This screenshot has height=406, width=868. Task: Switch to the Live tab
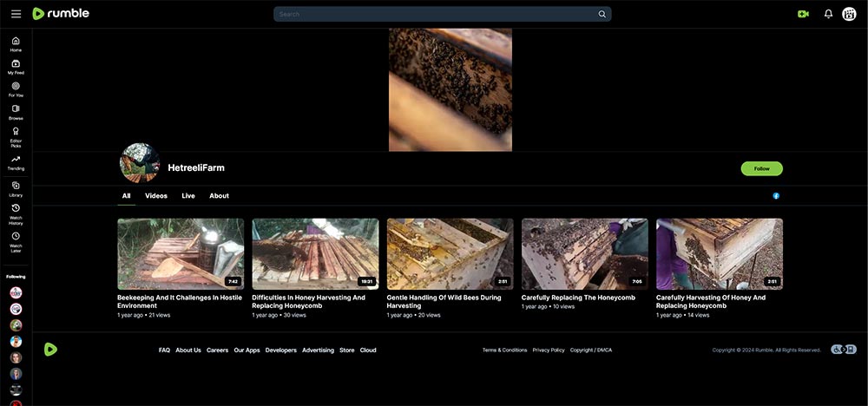click(x=188, y=196)
